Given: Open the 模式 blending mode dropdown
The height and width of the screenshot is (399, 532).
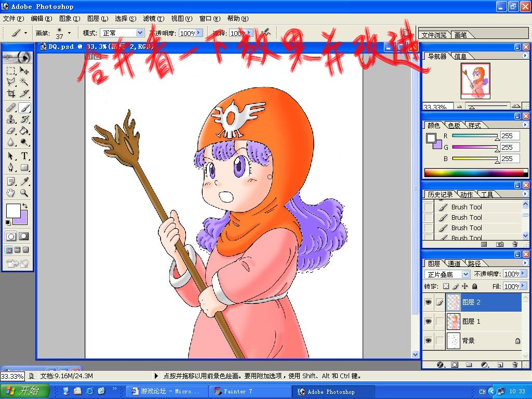Looking at the screenshot, I should [140, 33].
